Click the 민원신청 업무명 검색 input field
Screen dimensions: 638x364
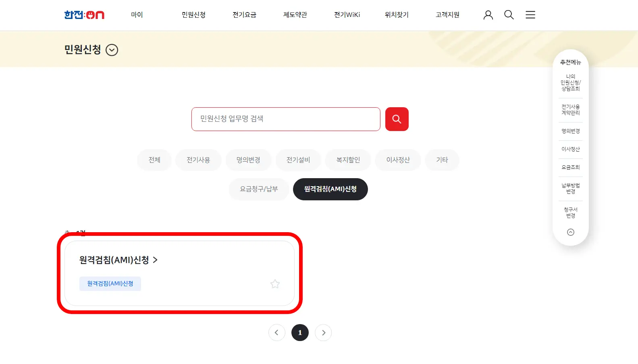[x=286, y=119]
